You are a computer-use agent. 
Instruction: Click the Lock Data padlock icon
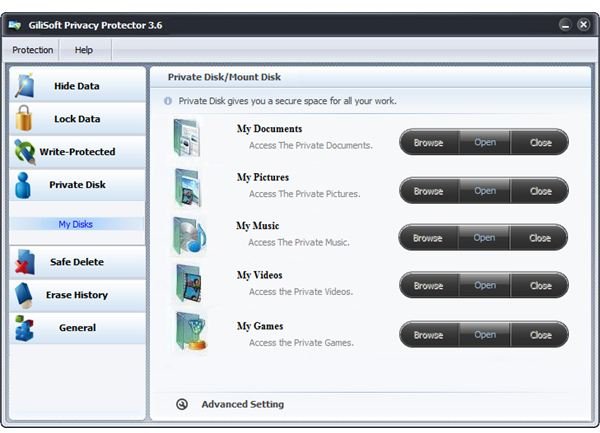[x=24, y=118]
